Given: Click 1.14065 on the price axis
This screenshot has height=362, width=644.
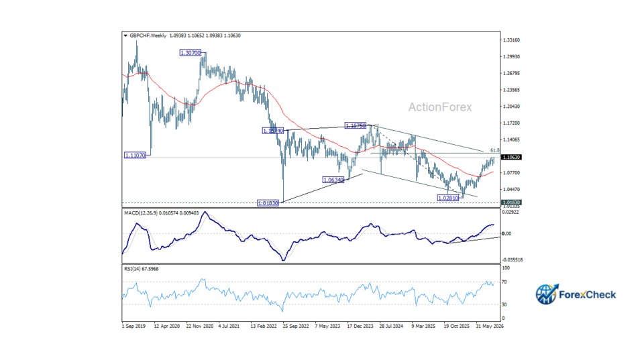Looking at the screenshot, I should pos(511,139).
